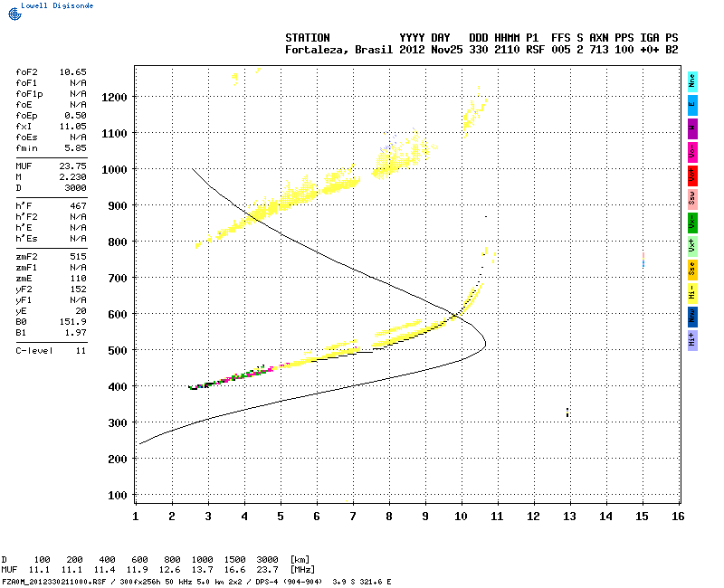Click the 10 frequency axis label
The width and height of the screenshot is (724, 588).
point(461,517)
